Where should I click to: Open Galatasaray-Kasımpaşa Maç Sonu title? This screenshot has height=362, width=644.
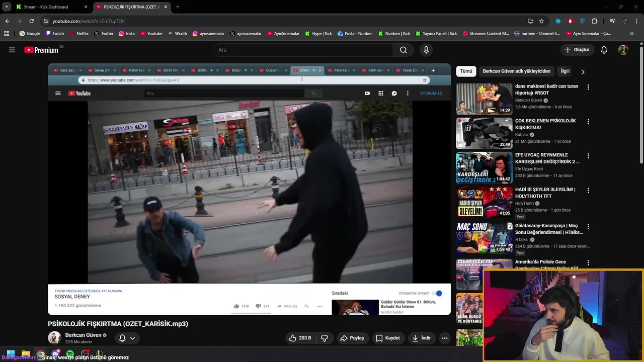(549, 229)
